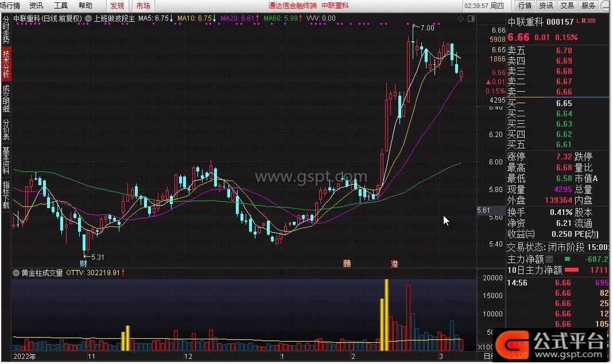Click the 买三 price 6.63
This screenshot has width=613, height=364.
pyautogui.click(x=564, y=124)
